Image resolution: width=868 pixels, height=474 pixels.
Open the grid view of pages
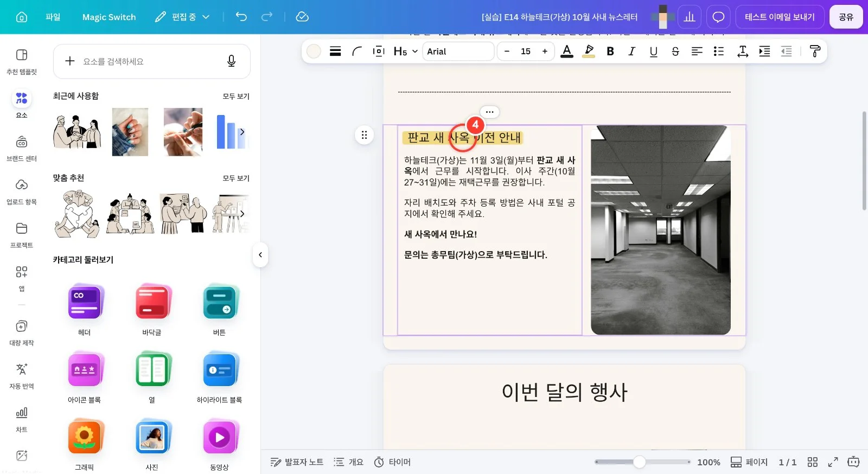(x=812, y=462)
